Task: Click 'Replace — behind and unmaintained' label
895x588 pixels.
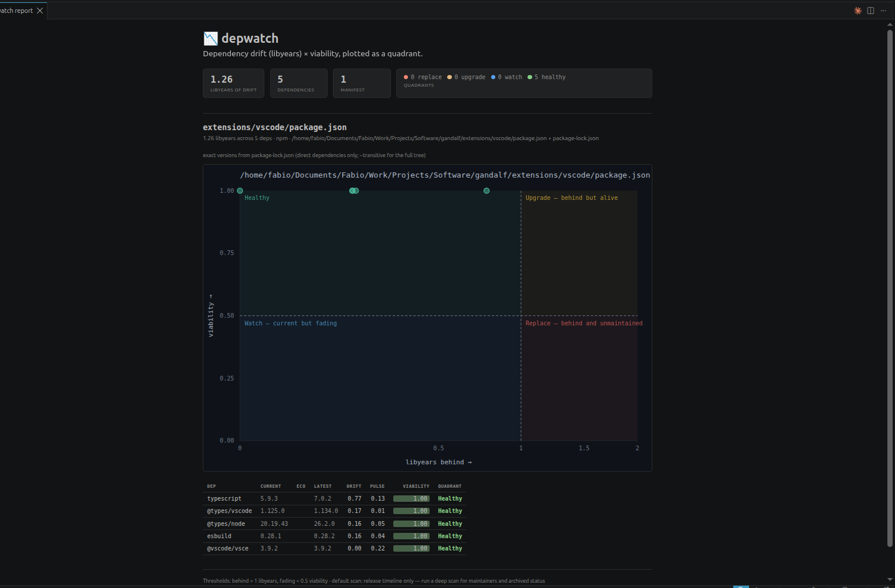Action: 584,324
